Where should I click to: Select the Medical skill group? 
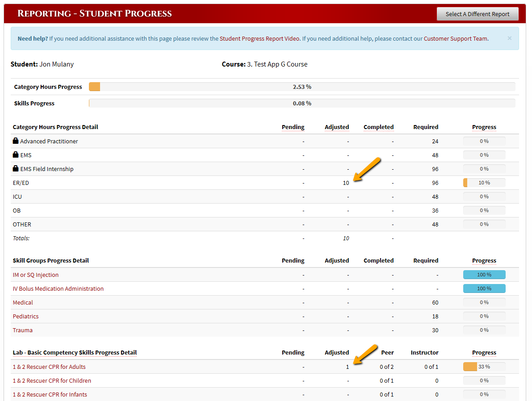[x=23, y=302]
